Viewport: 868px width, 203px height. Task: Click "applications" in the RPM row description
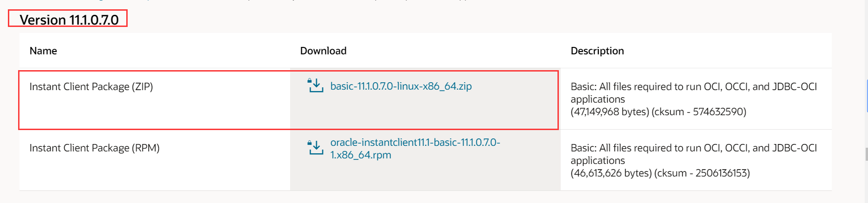click(597, 161)
